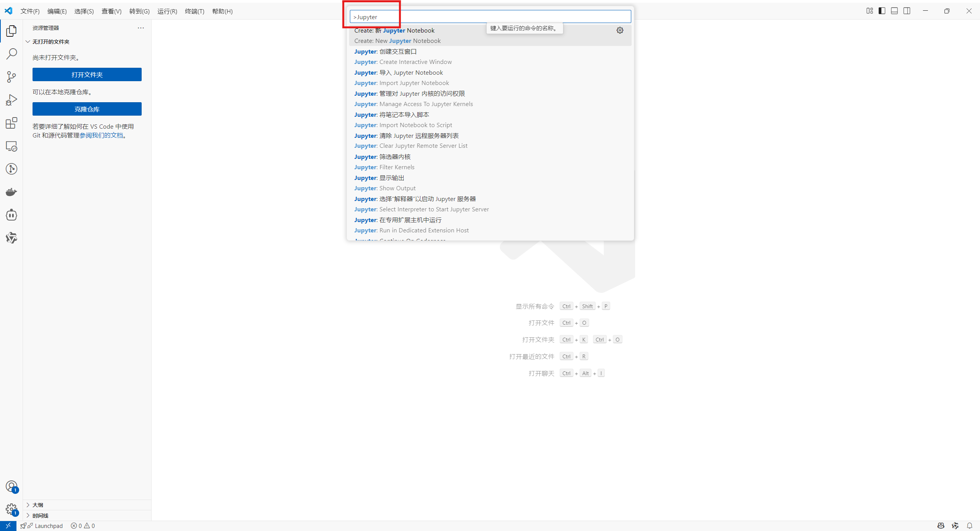Select Jupyter: 显示输出 command

[x=490, y=183]
